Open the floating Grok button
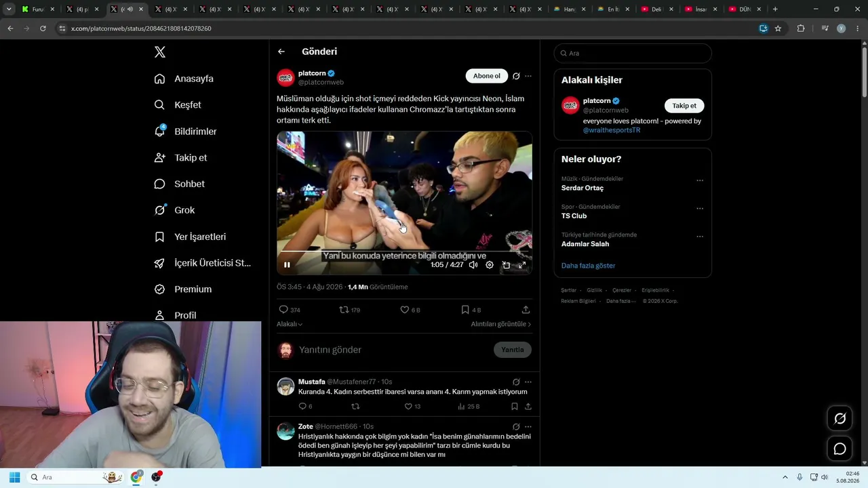The height and width of the screenshot is (488, 868). (840, 419)
